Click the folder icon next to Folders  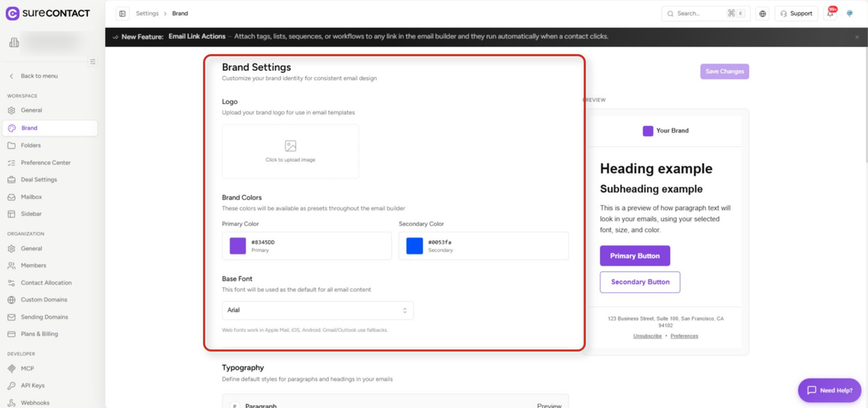pyautogui.click(x=12, y=145)
